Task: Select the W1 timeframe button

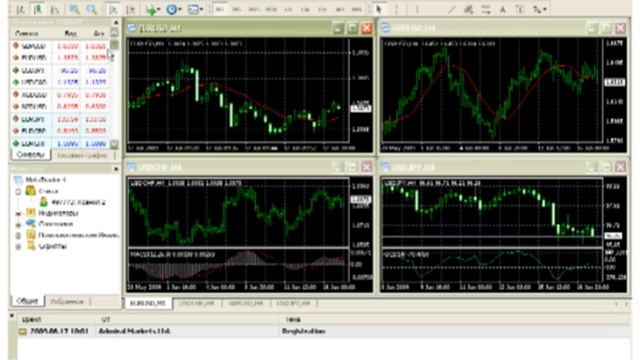Action: pos(340,9)
